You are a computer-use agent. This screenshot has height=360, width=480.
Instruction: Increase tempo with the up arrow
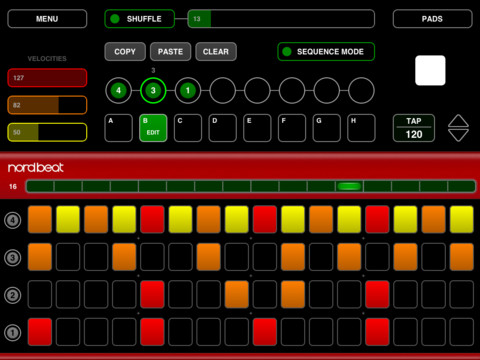pos(458,121)
